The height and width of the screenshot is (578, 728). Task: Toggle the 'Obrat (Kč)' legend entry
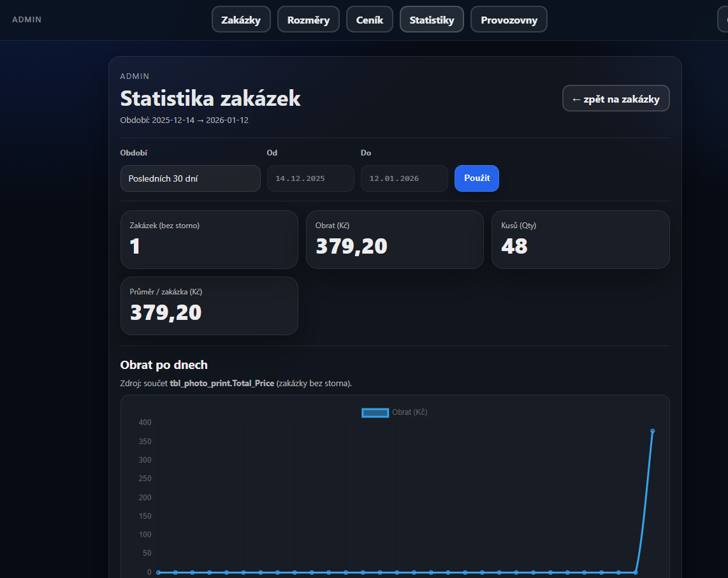coord(408,412)
